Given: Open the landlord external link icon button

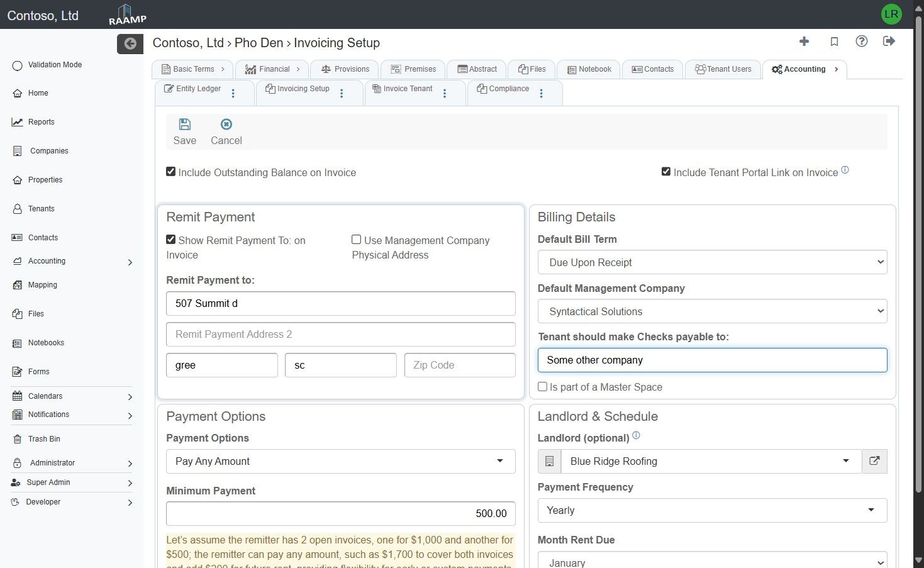Looking at the screenshot, I should (874, 461).
